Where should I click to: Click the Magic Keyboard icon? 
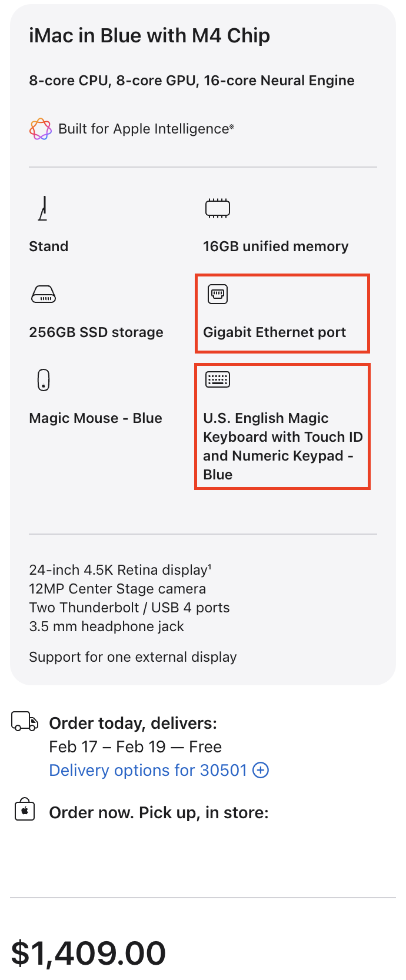tap(217, 380)
